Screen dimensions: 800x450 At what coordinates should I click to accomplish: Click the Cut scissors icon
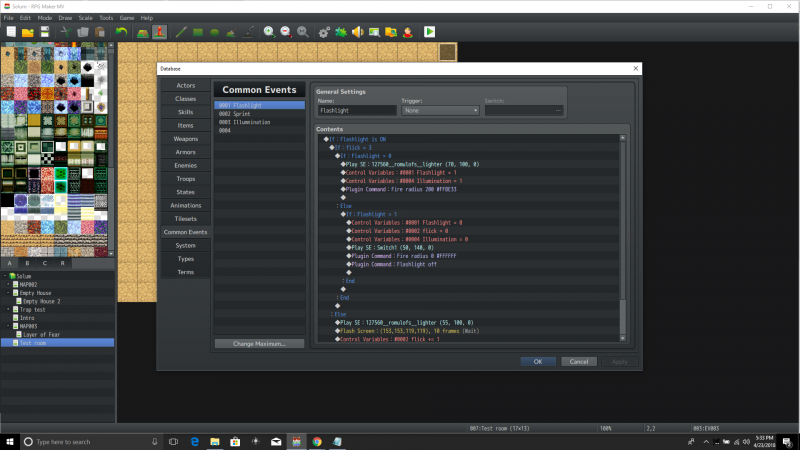[66, 32]
